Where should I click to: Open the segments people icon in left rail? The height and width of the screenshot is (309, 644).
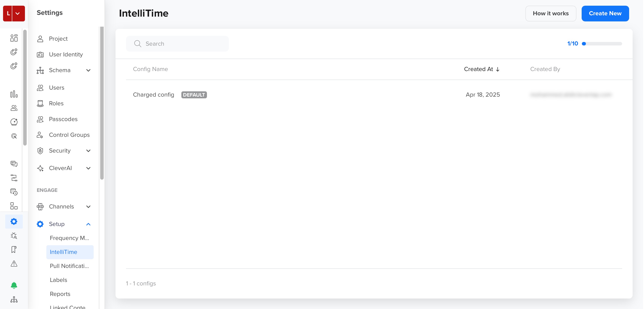[14, 108]
